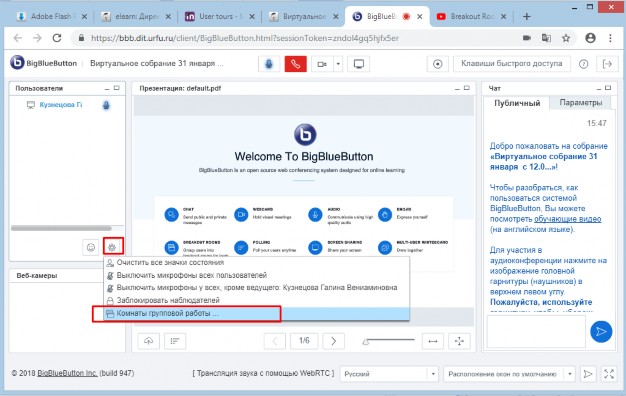Viewport: 626px width, 396px height.
Task: Maximize the Чат panel
Action: pyautogui.click(x=608, y=88)
